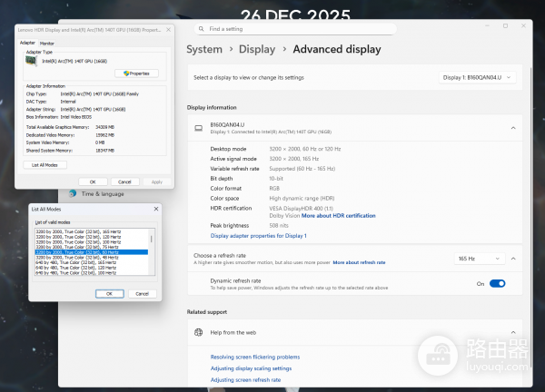Click the monitor icon beside B160QAN04.U

[x=199, y=128]
